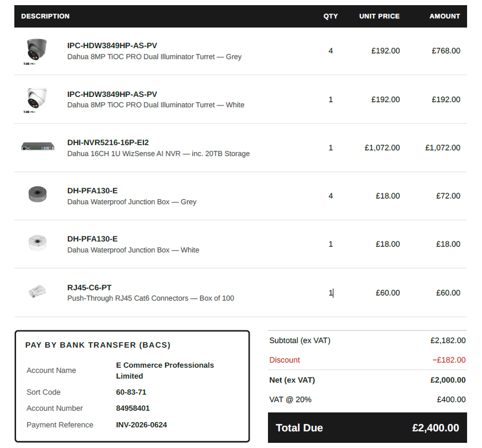The height and width of the screenshot is (448, 482).
Task: Click the white turret camera product image
Action: pos(37,100)
